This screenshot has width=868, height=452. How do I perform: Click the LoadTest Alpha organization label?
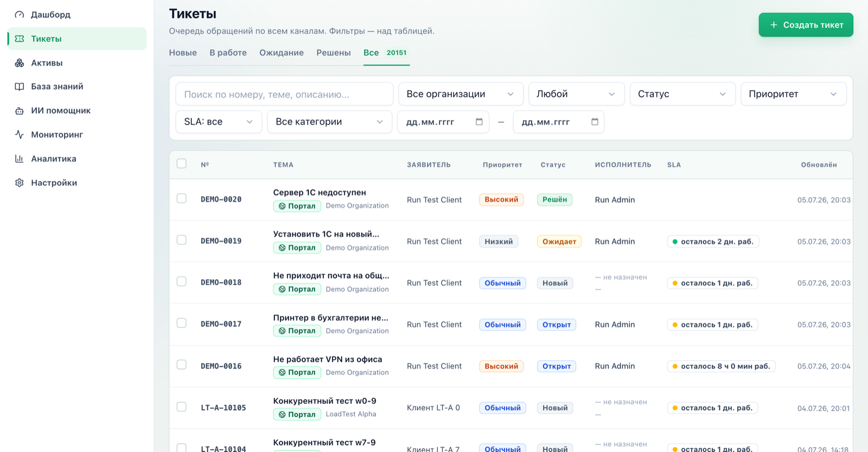pyautogui.click(x=351, y=414)
